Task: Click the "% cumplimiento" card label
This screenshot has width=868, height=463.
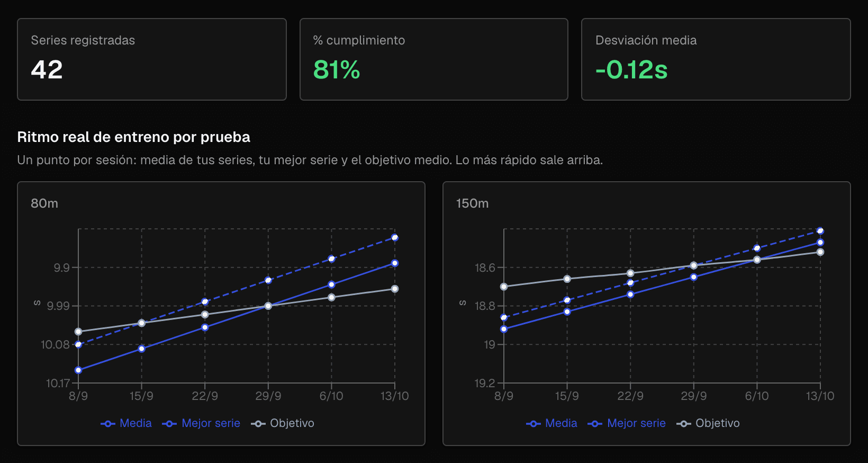Action: pyautogui.click(x=359, y=40)
